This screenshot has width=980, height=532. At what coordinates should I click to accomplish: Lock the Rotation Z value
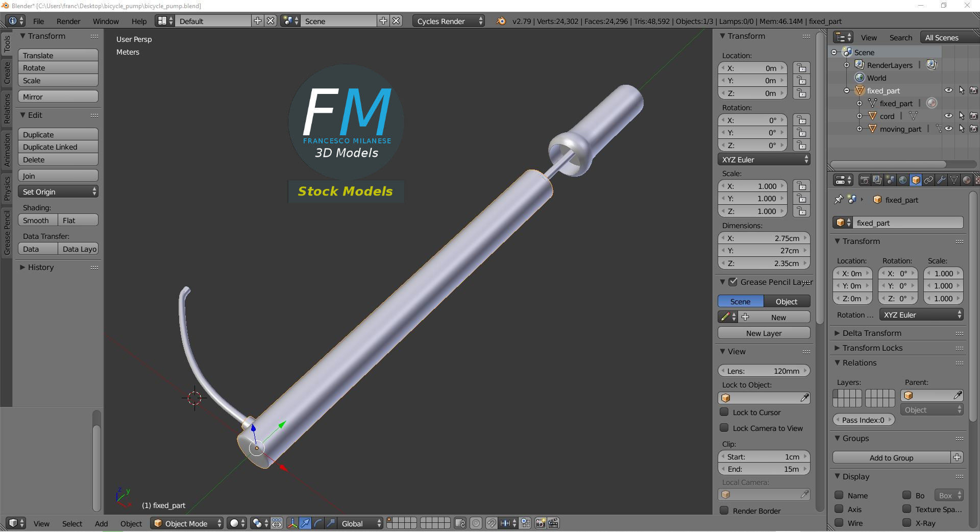click(801, 145)
